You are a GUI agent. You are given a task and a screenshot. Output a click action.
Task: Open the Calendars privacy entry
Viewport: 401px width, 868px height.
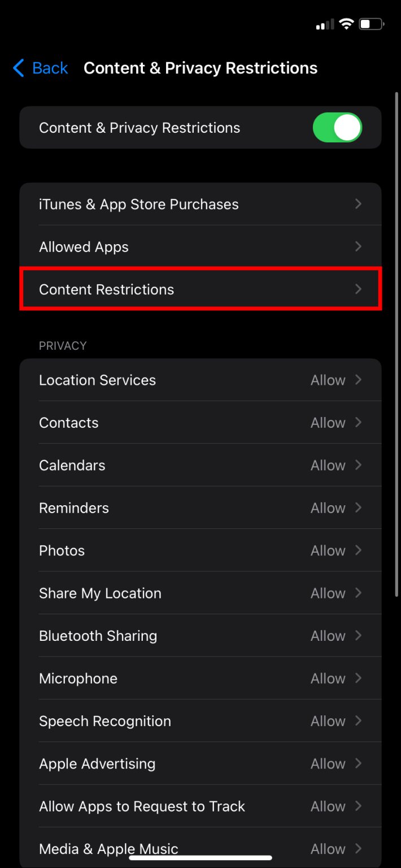pyautogui.click(x=200, y=465)
